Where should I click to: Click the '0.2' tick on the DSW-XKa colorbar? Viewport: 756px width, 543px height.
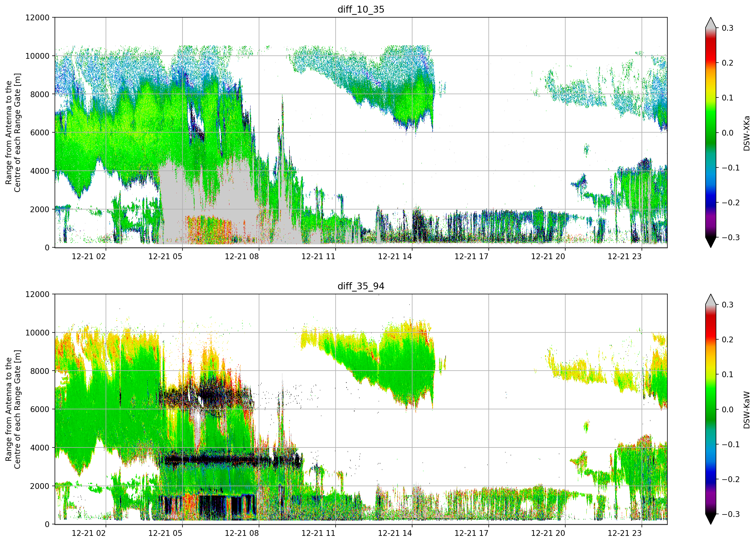pyautogui.click(x=728, y=63)
